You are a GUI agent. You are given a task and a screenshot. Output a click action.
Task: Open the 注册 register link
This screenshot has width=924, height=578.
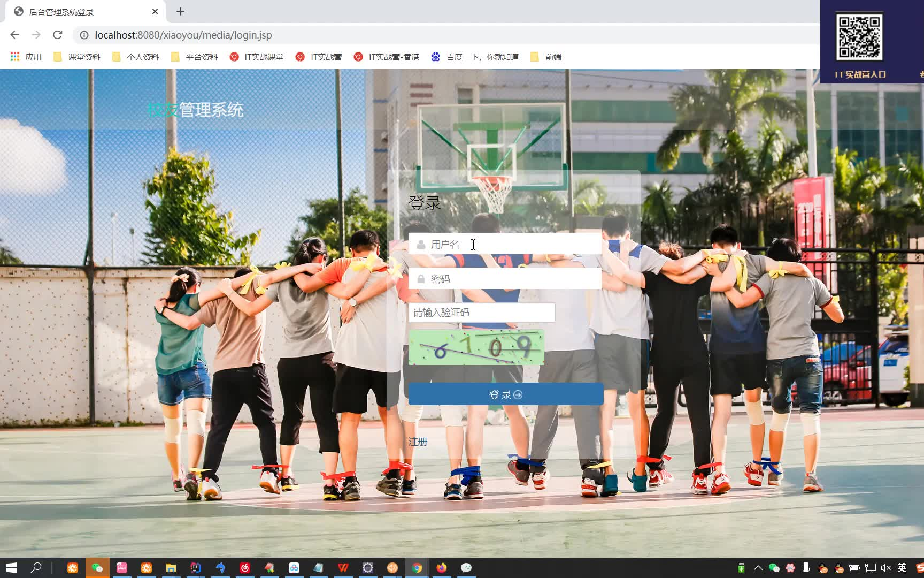coord(418,442)
